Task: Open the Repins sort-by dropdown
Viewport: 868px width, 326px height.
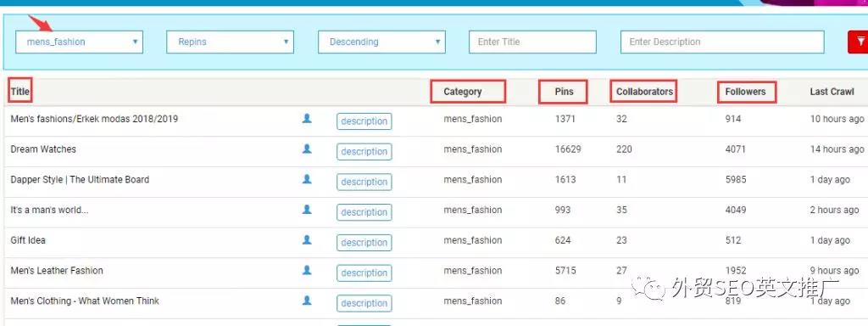Action: pyautogui.click(x=231, y=42)
